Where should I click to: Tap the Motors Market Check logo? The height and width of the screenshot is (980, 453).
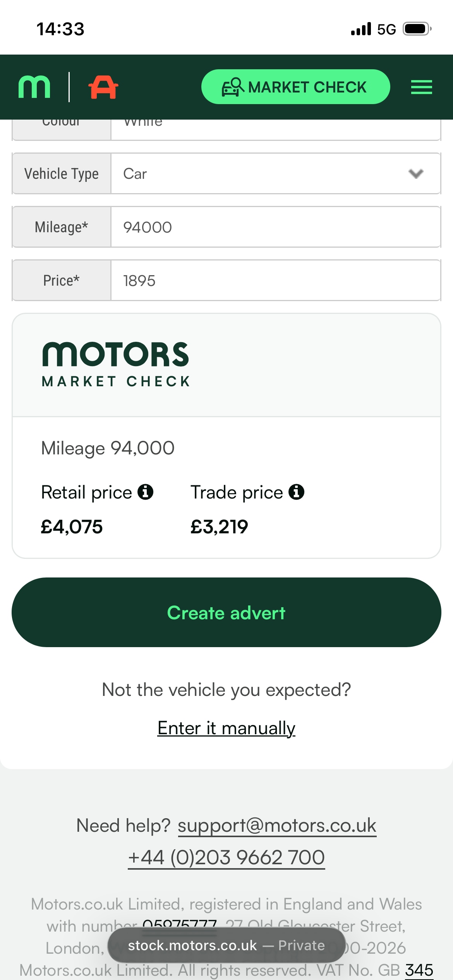click(116, 364)
